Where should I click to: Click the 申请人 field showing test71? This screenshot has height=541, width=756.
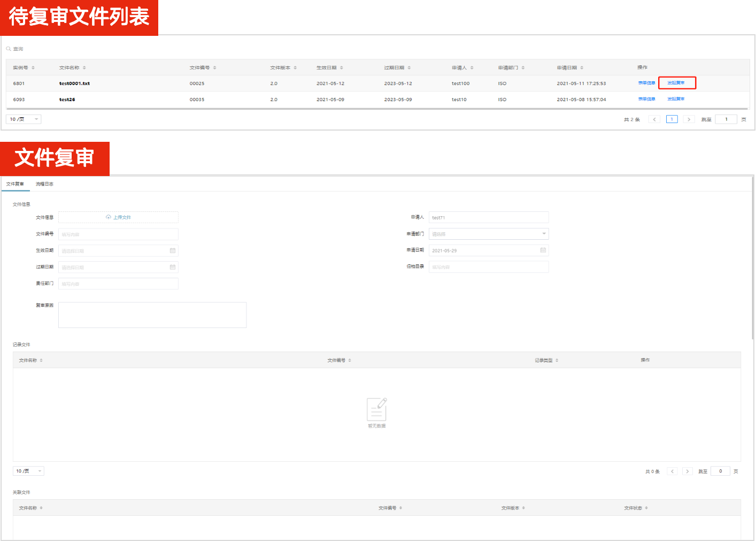pyautogui.click(x=489, y=217)
